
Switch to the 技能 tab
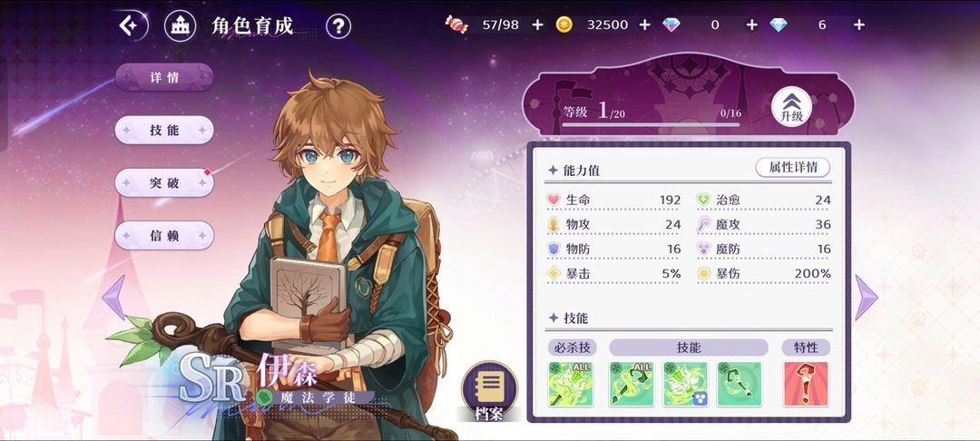pos(164,130)
